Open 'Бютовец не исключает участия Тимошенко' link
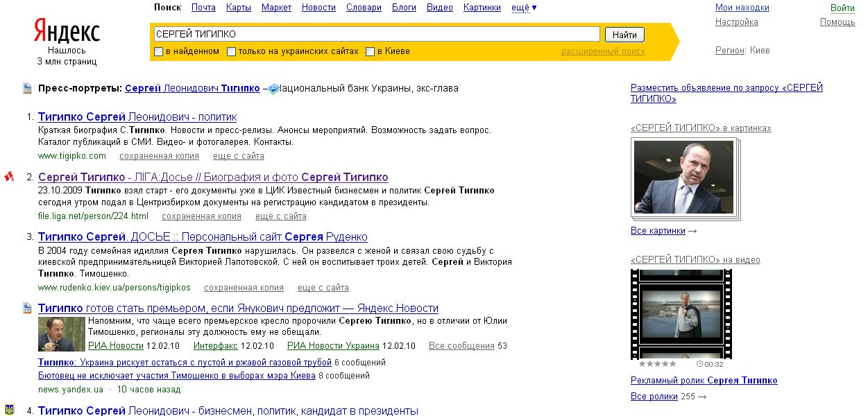 (x=177, y=376)
